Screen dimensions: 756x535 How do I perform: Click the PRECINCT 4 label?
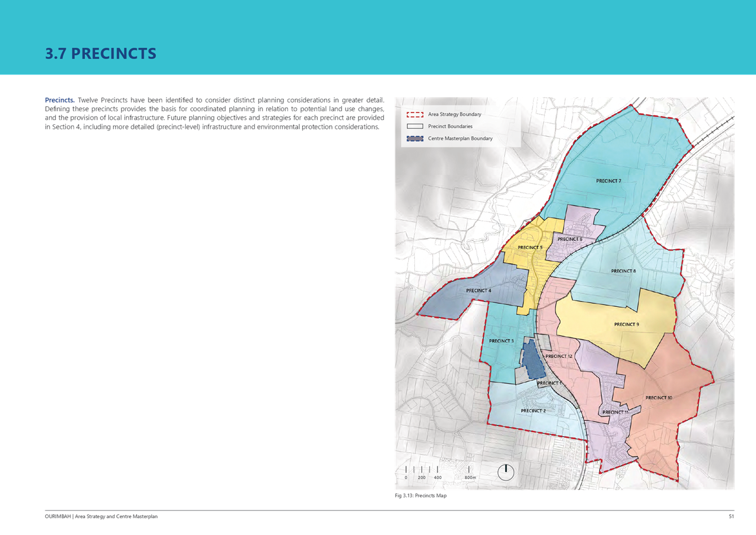coord(478,290)
